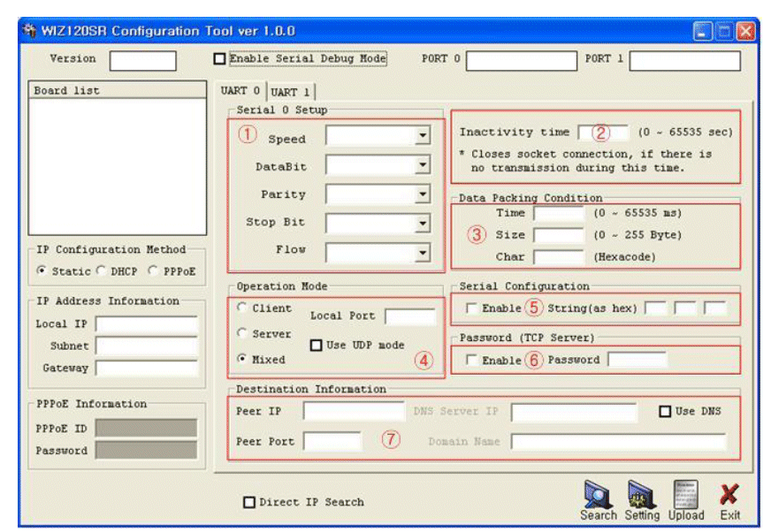Click the Local IP field
The height and width of the screenshot is (532, 771).
pyautogui.click(x=147, y=324)
